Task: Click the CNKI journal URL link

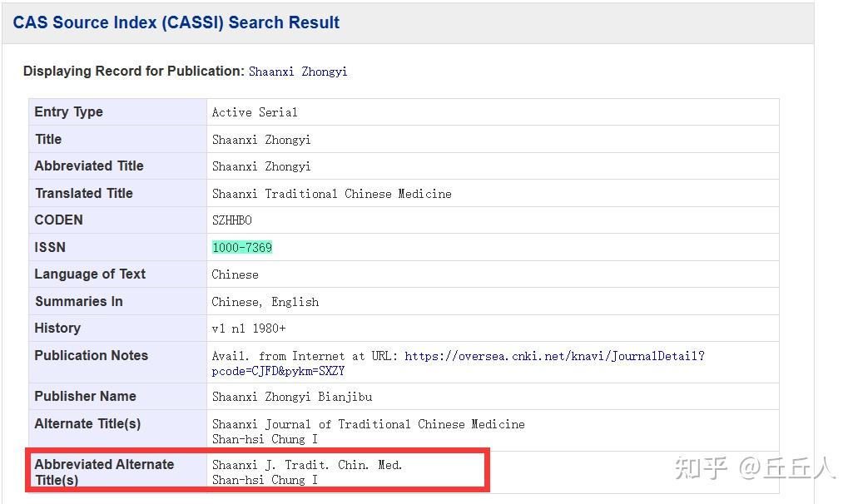Action: [x=554, y=356]
